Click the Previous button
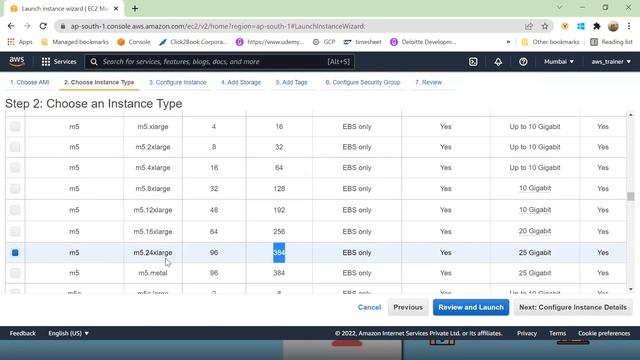 [x=408, y=307]
